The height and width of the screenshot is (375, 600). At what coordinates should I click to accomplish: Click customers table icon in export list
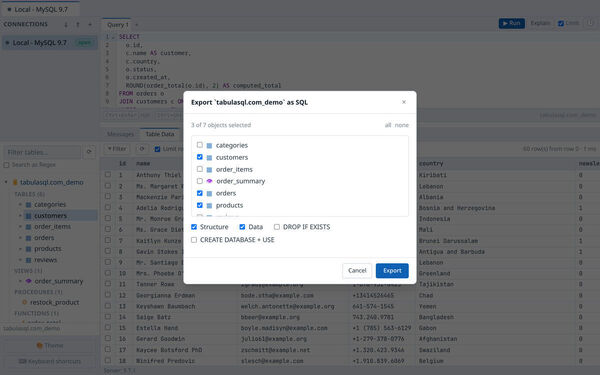[209, 157]
